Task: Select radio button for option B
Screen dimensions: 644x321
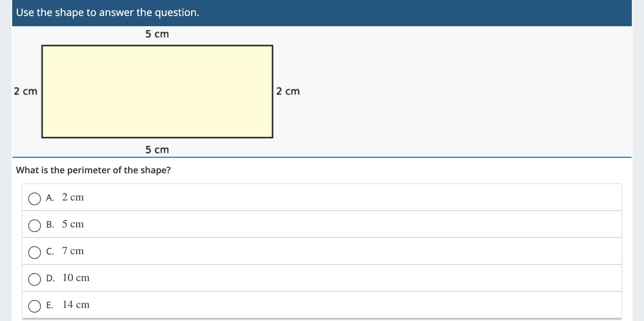Action: (35, 225)
